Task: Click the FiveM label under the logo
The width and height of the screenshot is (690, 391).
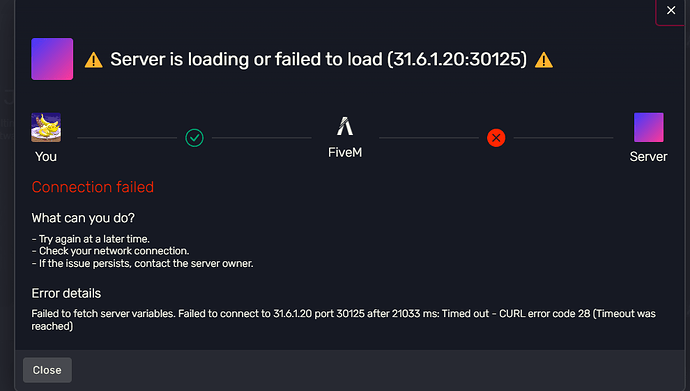Action: 345,153
